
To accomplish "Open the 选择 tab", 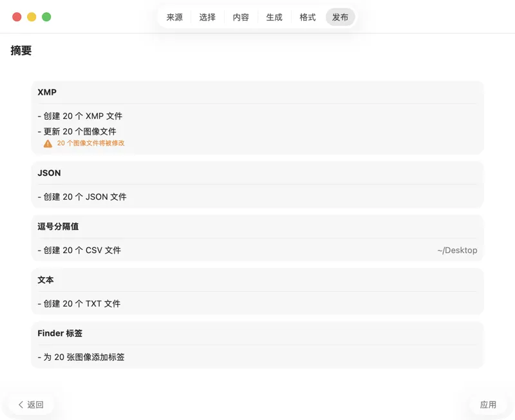I will (x=207, y=17).
